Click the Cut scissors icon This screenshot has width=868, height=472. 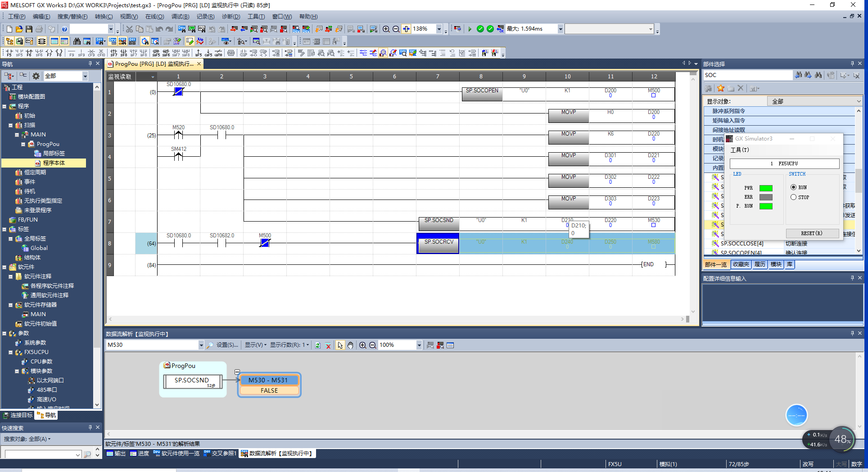coord(130,29)
